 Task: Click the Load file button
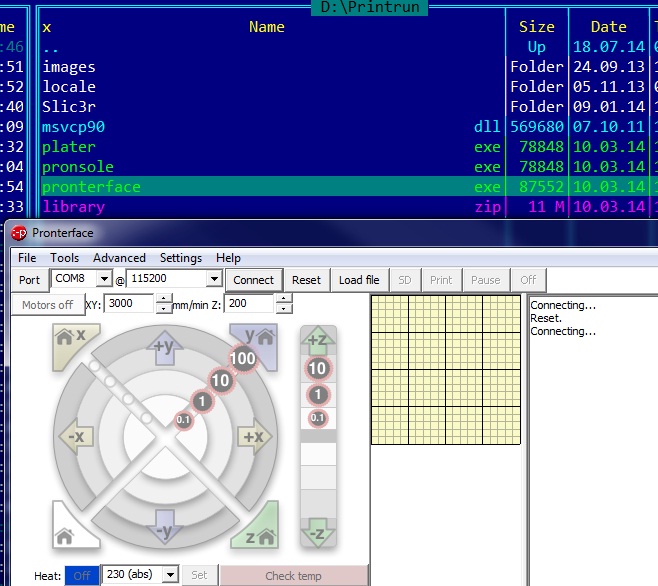click(359, 280)
